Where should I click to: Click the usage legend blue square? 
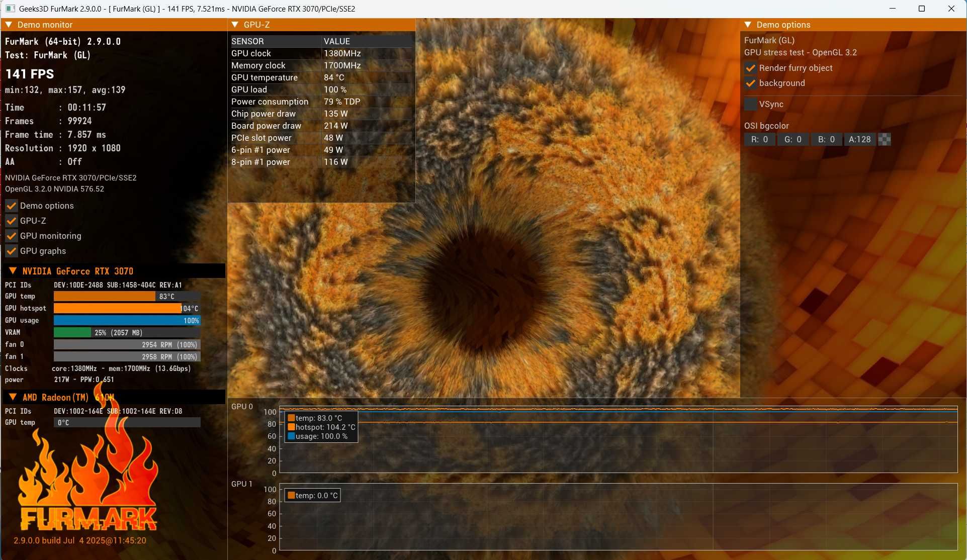click(x=291, y=436)
